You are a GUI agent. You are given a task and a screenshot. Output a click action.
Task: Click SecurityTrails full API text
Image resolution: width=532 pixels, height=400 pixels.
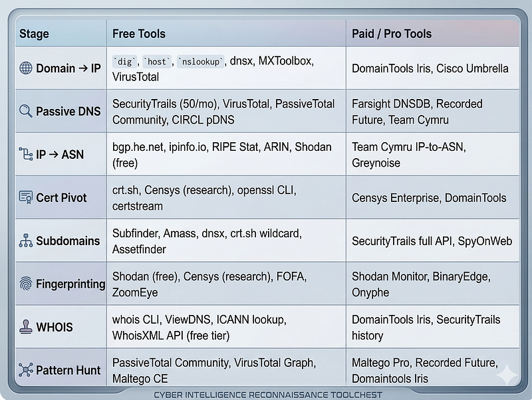tap(402, 241)
